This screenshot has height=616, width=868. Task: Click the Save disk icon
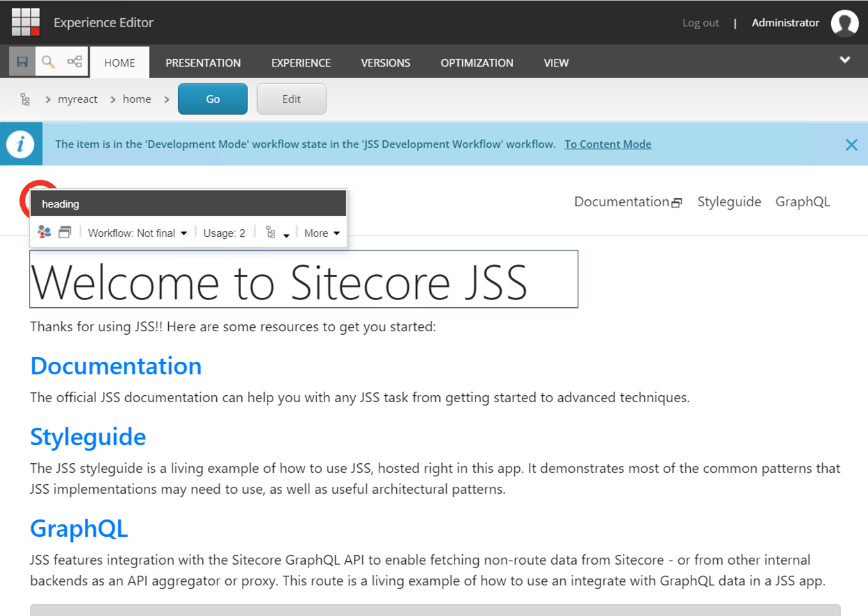tap(22, 62)
